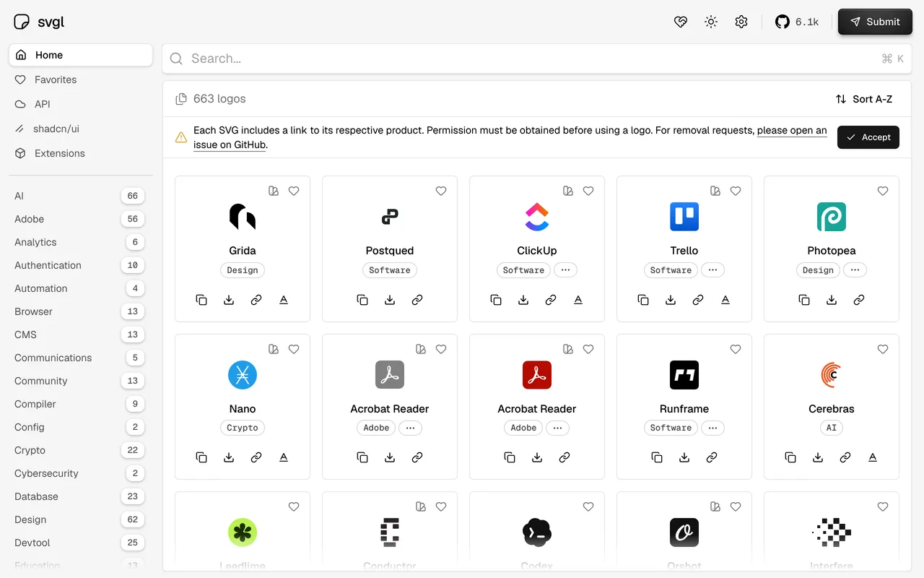
Task: Focus the Search input field
Action: 537,59
